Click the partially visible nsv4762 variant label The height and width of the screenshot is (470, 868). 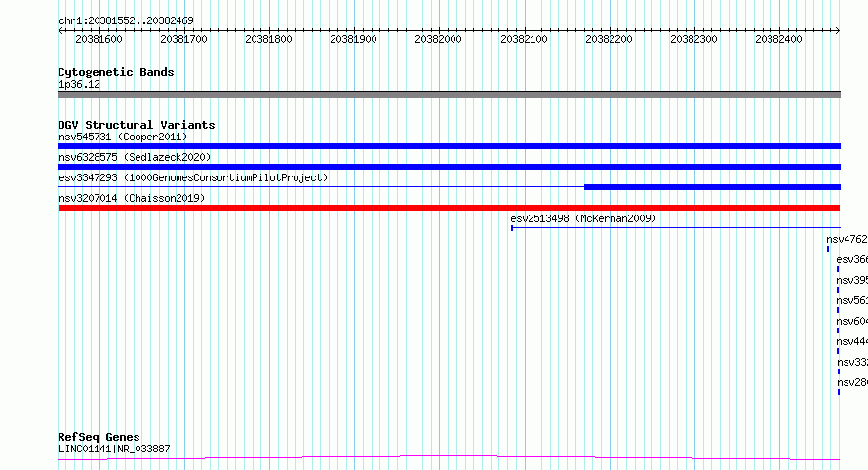847,239
